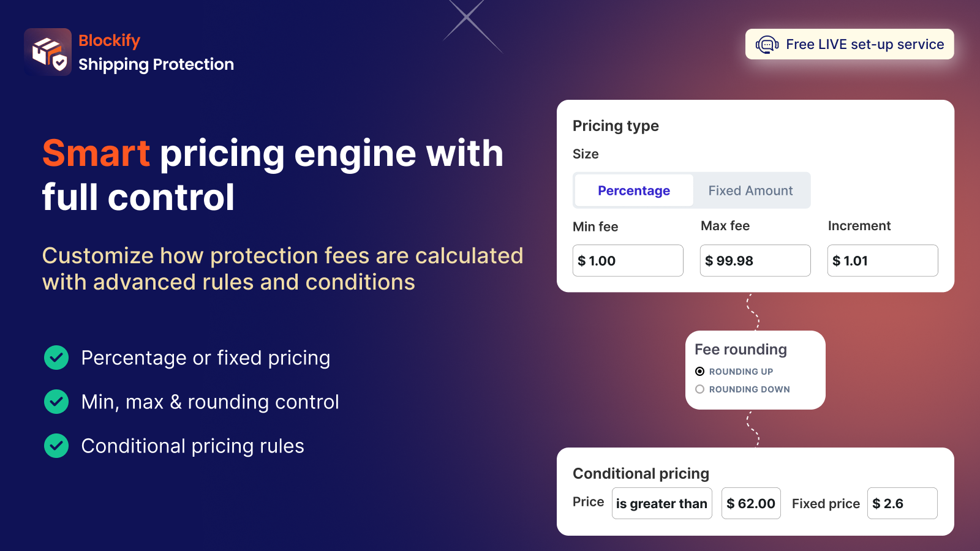Click the checkmark beside "Conditional pricing rules"

pos(56,446)
